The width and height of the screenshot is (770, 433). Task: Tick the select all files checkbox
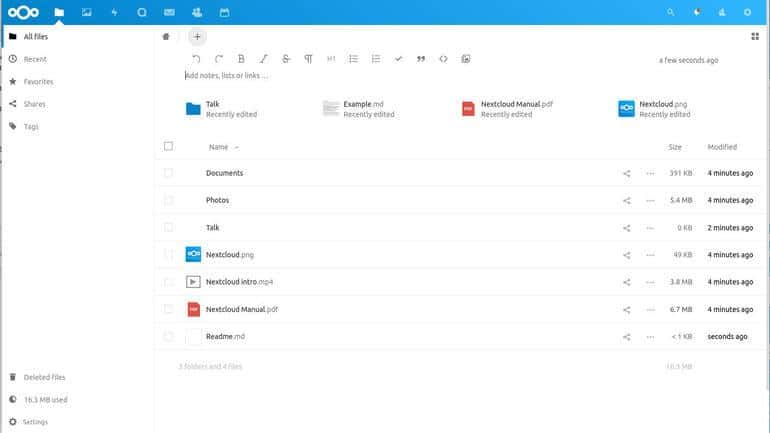(168, 146)
